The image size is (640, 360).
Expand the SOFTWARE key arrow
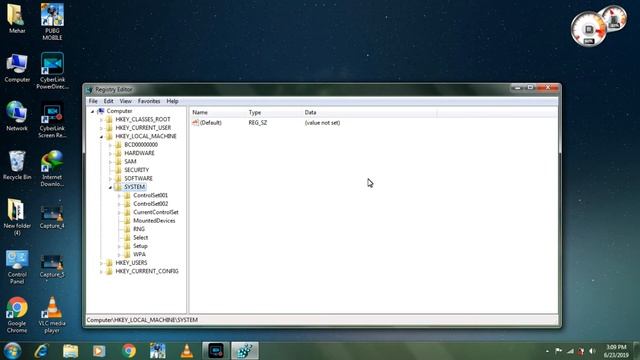(x=110, y=179)
